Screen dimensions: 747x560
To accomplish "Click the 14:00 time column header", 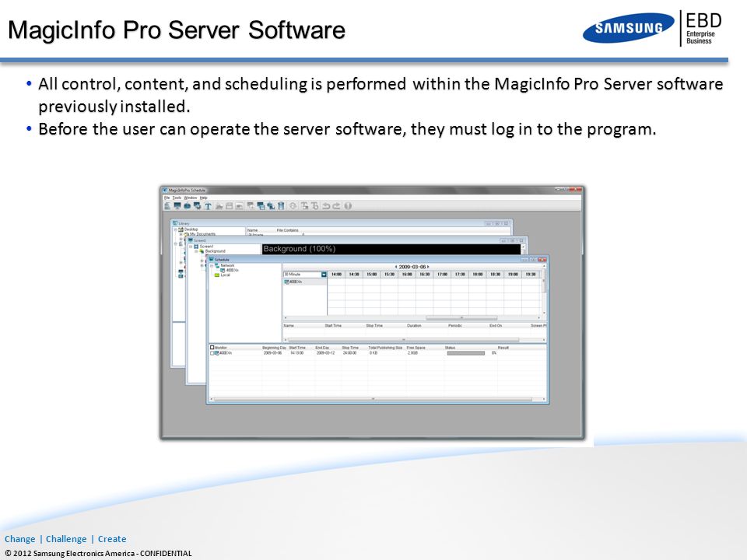I will (x=336, y=275).
